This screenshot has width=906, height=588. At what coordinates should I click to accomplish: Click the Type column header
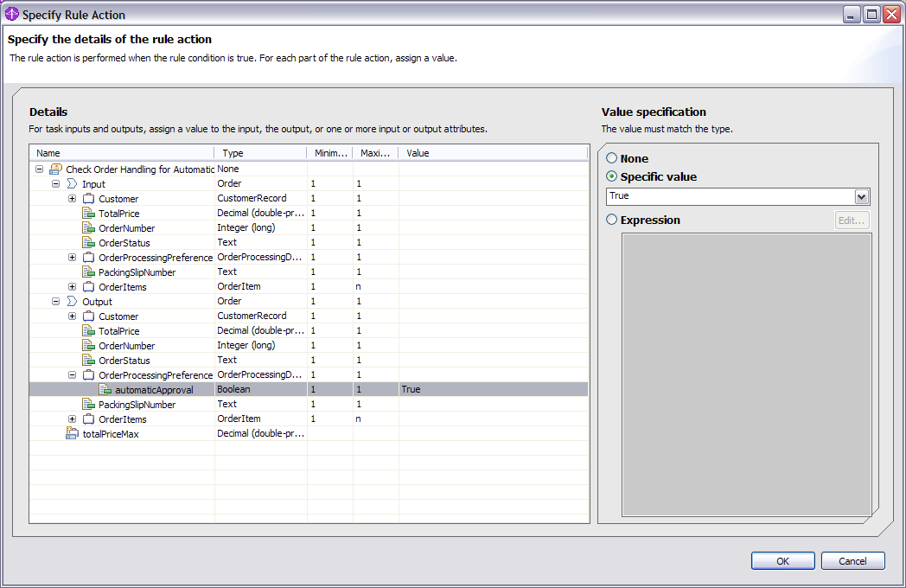(259, 153)
